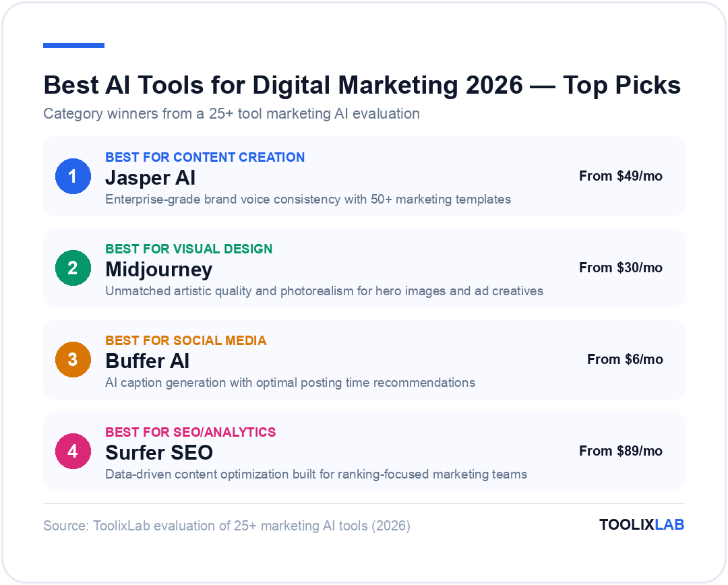Viewport: 728px width, 585px height.
Task: Select the Buffer AI name
Action: coord(147,361)
